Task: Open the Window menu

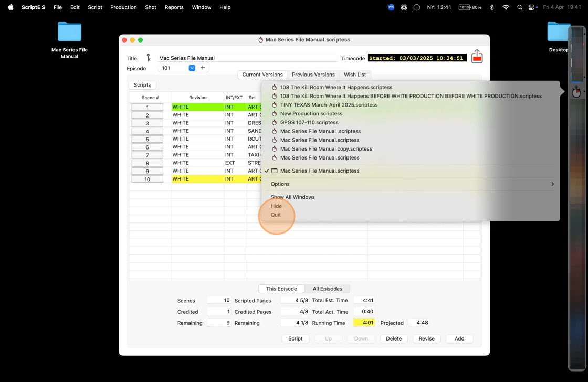Action: coord(202,7)
